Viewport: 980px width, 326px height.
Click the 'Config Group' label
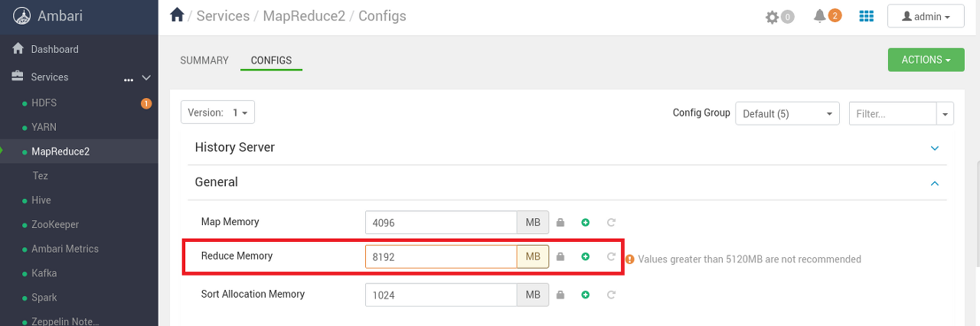click(701, 112)
